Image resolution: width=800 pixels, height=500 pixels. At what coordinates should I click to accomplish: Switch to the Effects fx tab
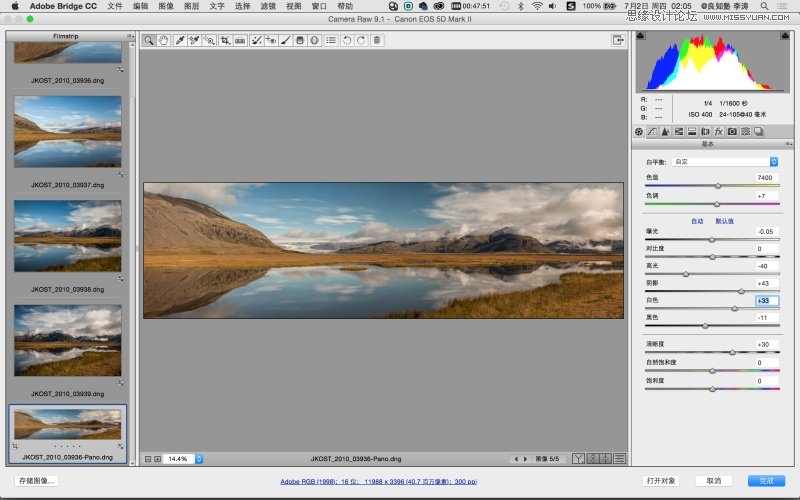tap(718, 131)
